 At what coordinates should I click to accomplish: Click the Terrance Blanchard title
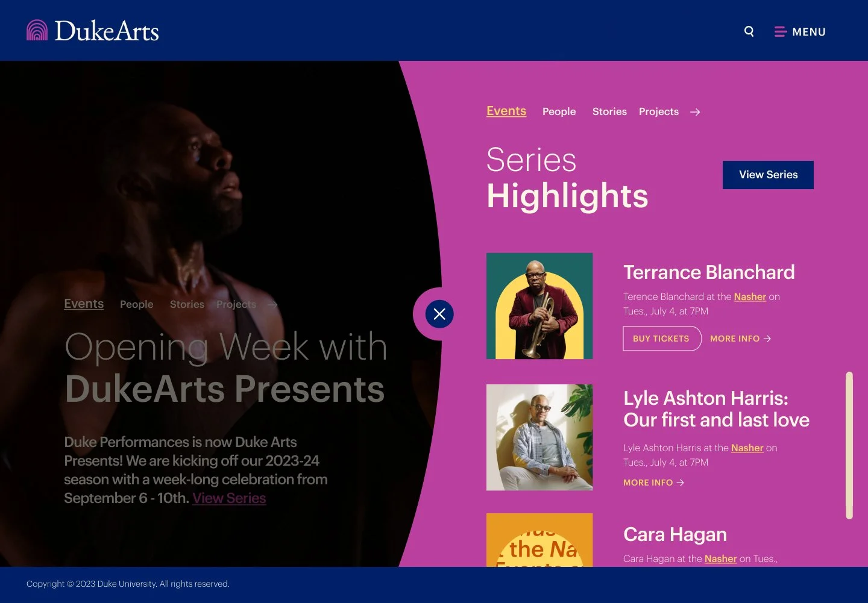[x=709, y=272]
